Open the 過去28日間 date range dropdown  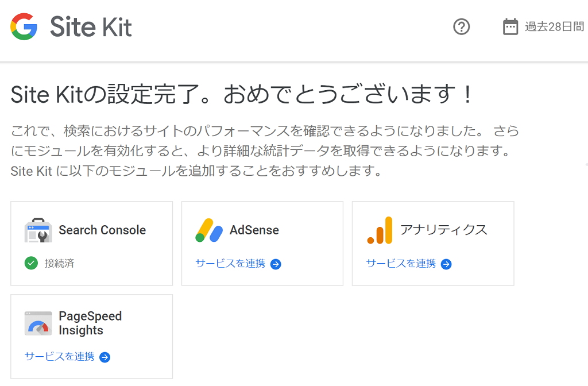[x=554, y=27]
